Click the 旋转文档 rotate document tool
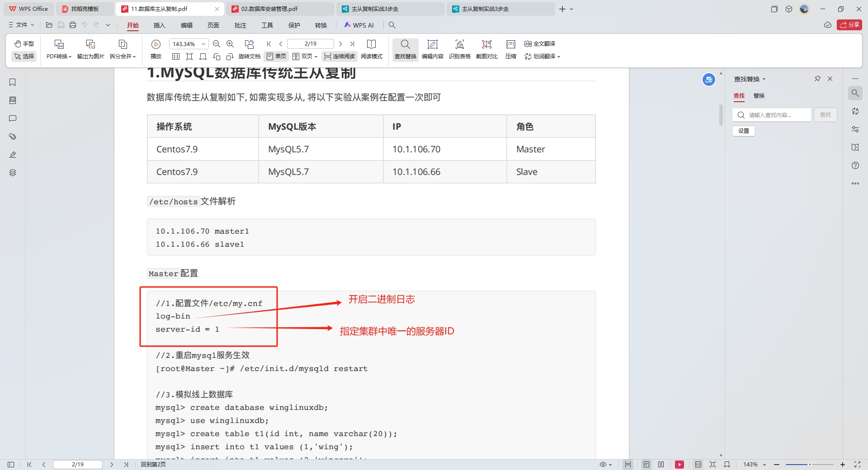 tap(249, 49)
